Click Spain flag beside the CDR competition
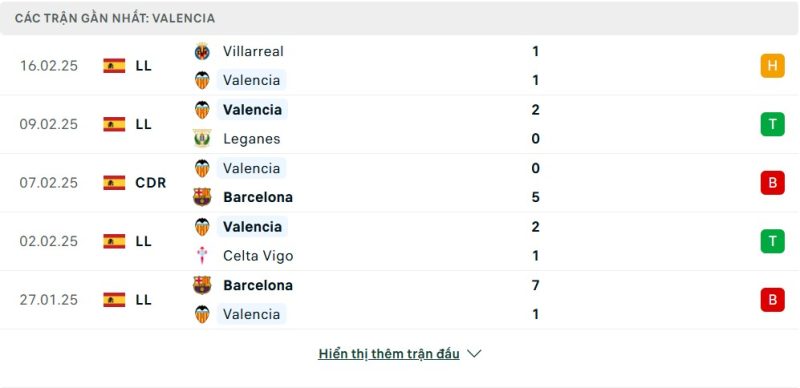The height and width of the screenshot is (388, 800). coord(114,182)
